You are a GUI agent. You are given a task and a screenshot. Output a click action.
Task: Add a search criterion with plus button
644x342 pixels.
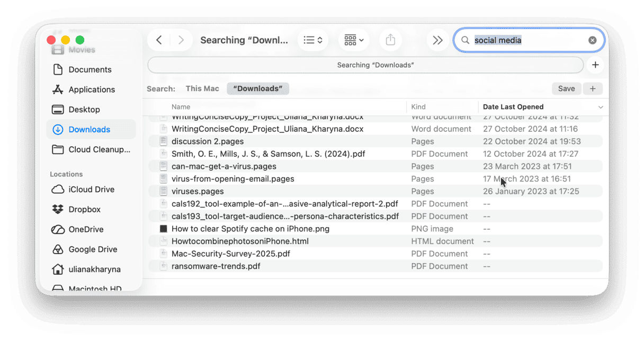point(593,89)
